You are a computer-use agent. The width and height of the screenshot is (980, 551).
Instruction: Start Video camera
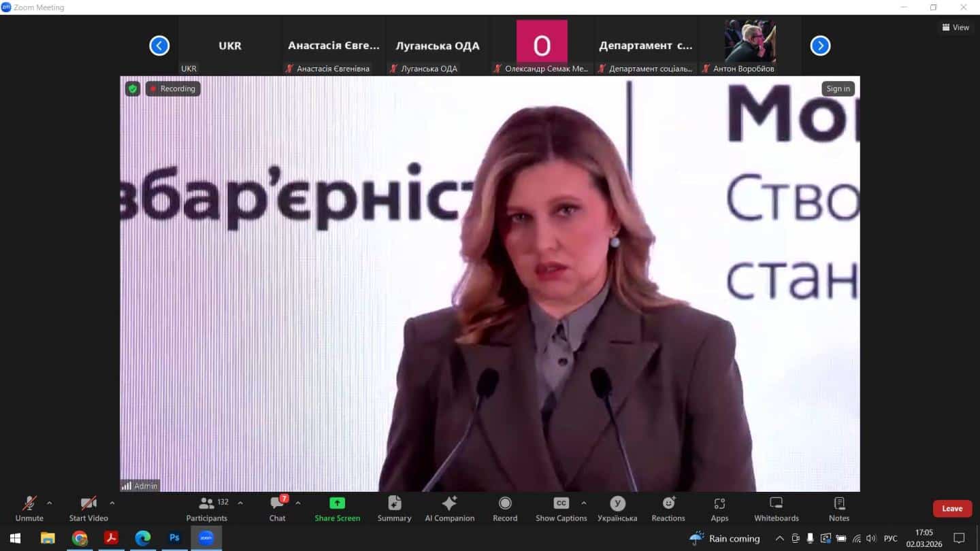(88, 508)
